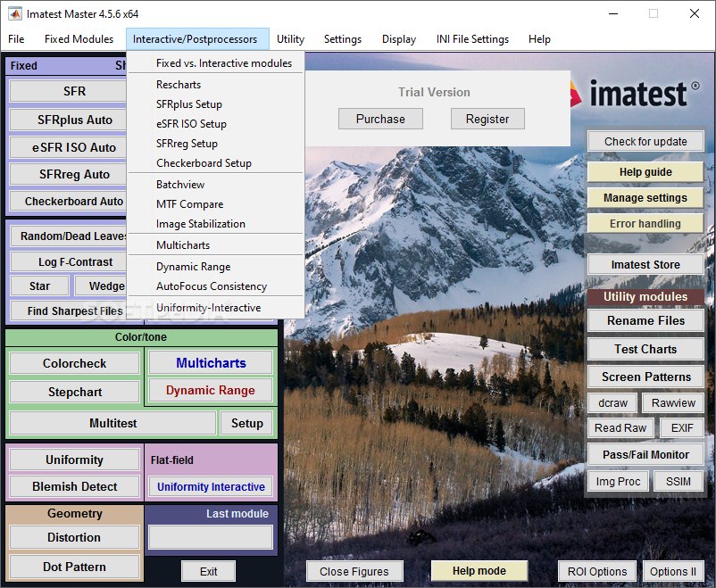Open the Uniformity module

(x=74, y=460)
